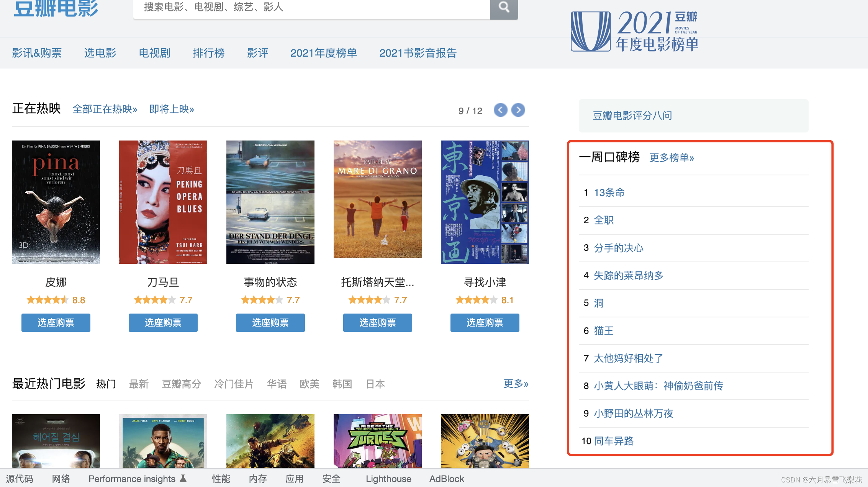This screenshot has width=868, height=487.
Task: Open movie title 事物的状态
Action: pos(270,283)
